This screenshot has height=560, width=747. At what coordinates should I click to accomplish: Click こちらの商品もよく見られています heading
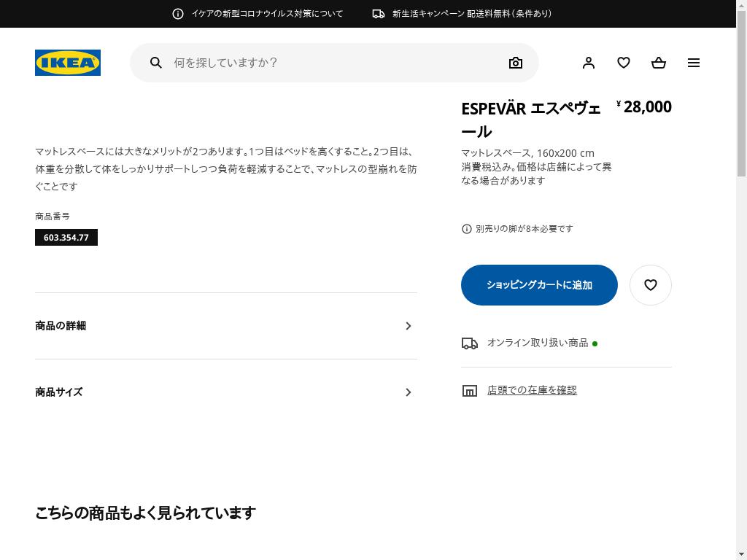[145, 513]
